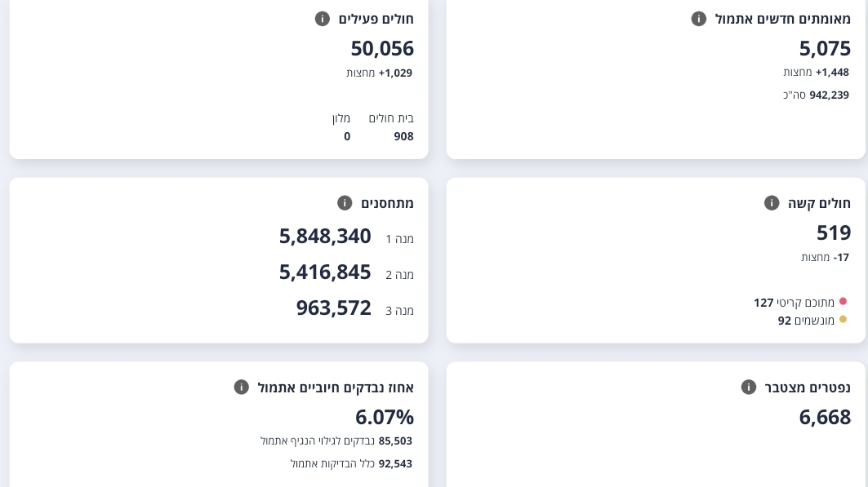The width and height of the screenshot is (868, 487).
Task: Select the cumulative deaths figure 6,668
Action: click(825, 418)
